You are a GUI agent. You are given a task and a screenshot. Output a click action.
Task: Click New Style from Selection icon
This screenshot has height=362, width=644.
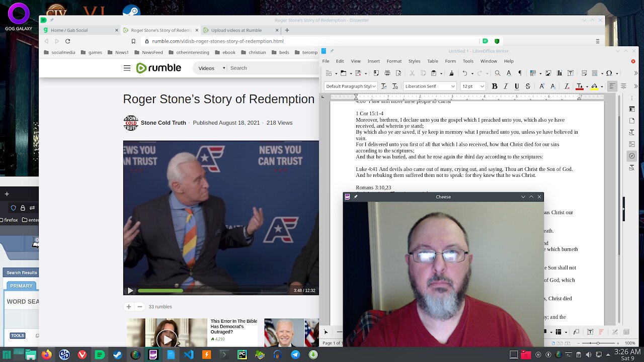pyautogui.click(x=395, y=86)
